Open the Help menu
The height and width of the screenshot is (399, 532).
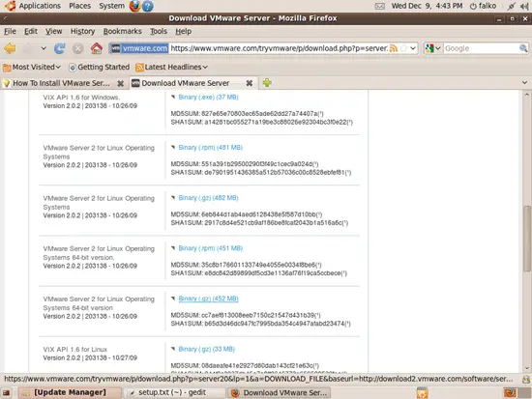tap(183, 31)
